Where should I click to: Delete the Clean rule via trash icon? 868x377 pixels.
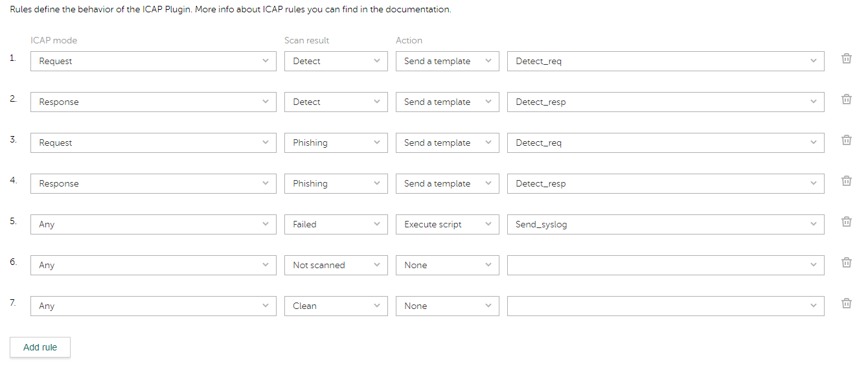click(x=846, y=303)
